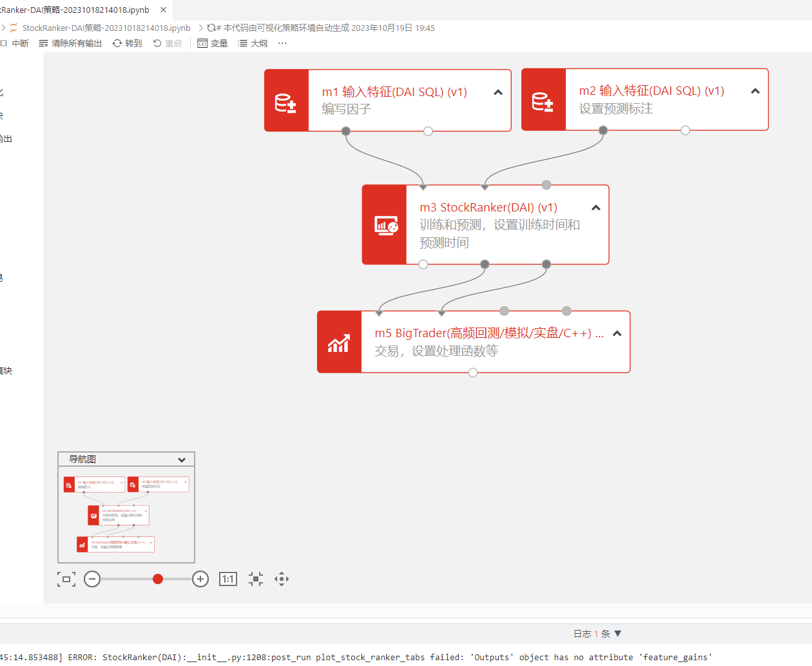Click the m5 BigTrader chart icon
The height and width of the screenshot is (666, 812).
[339, 342]
